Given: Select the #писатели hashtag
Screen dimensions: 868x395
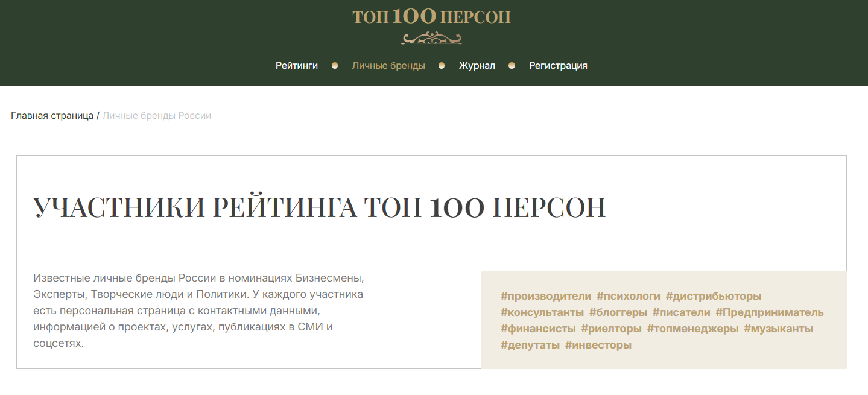Looking at the screenshot, I should pos(682,312).
